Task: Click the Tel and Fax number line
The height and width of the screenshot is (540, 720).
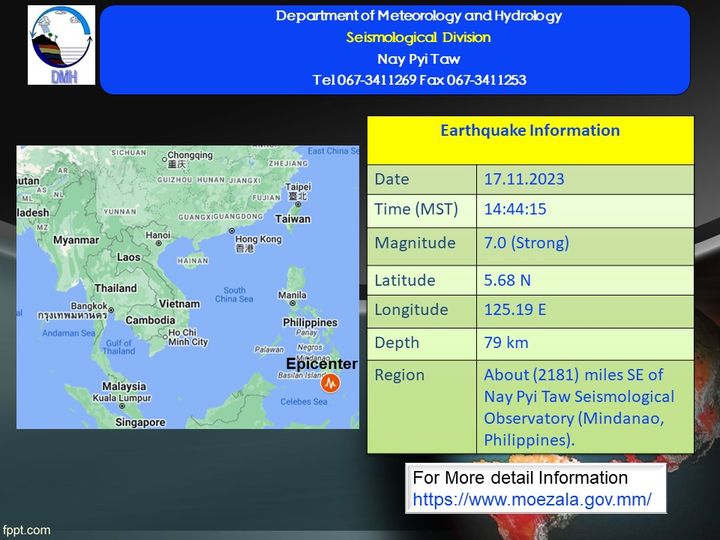Action: coord(419,80)
